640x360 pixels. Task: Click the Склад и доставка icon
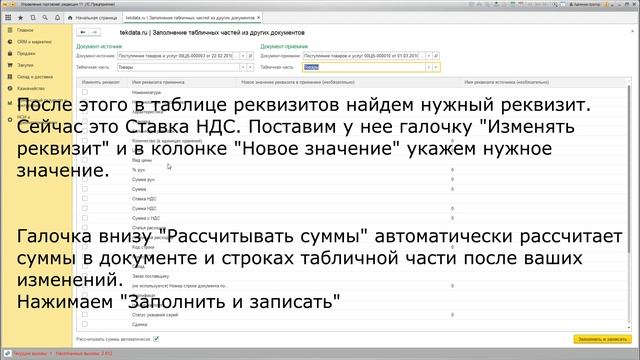point(10,77)
